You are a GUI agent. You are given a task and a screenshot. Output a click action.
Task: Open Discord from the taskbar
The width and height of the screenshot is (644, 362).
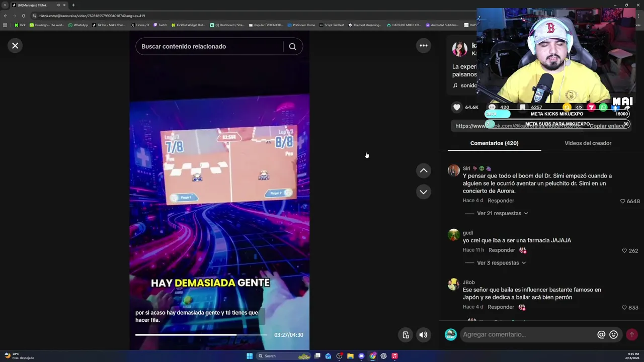click(361, 356)
